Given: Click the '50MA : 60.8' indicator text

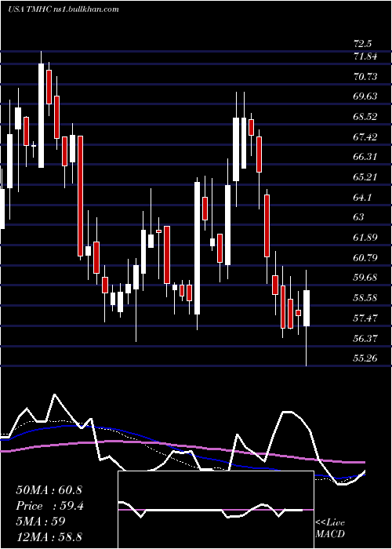Looking at the screenshot, I should [49, 490].
